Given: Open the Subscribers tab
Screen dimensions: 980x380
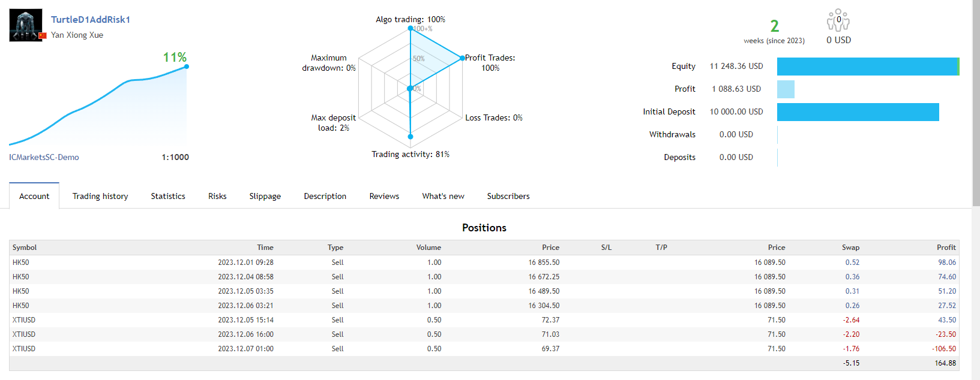Looking at the screenshot, I should pos(508,196).
